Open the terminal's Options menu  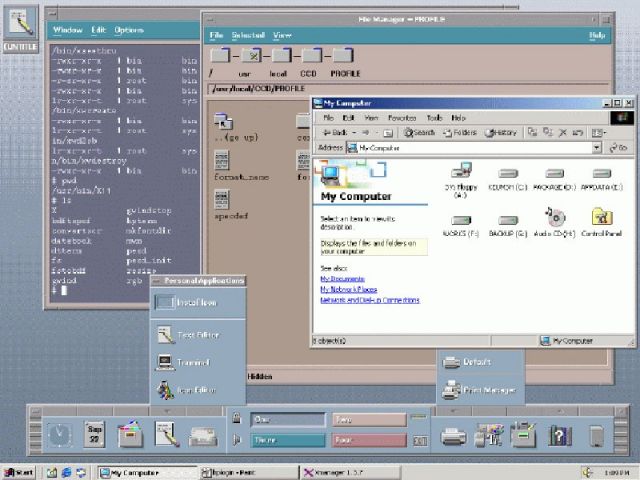tap(129, 30)
